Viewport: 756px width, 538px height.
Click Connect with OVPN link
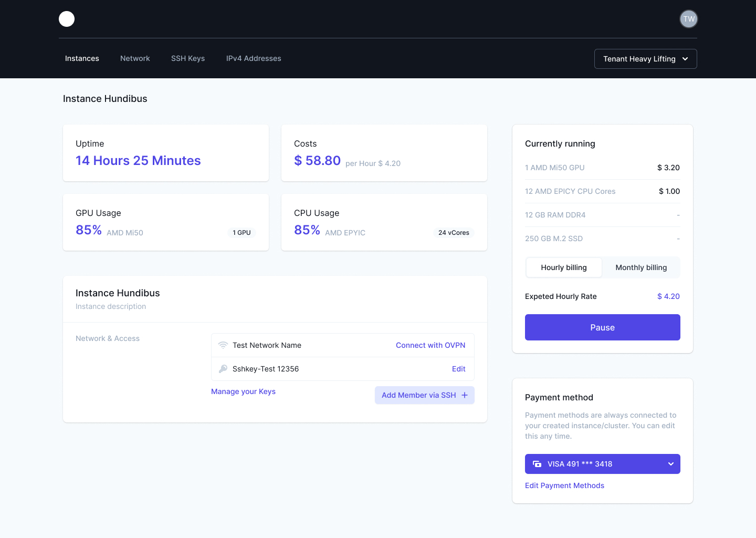(x=430, y=345)
